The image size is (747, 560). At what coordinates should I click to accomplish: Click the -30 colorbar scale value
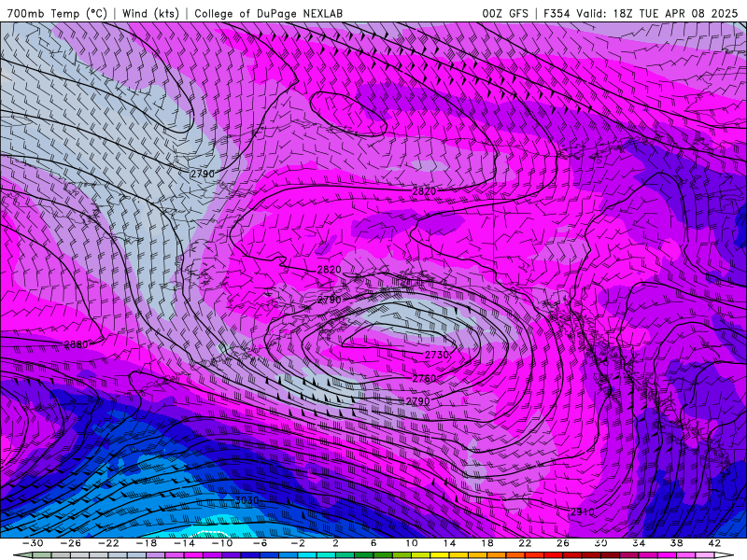tap(33, 543)
